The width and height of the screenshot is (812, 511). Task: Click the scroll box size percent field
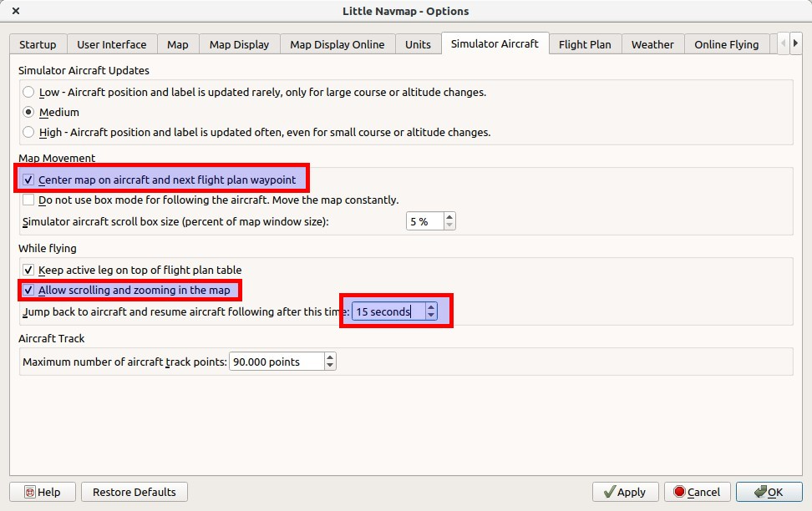point(424,221)
